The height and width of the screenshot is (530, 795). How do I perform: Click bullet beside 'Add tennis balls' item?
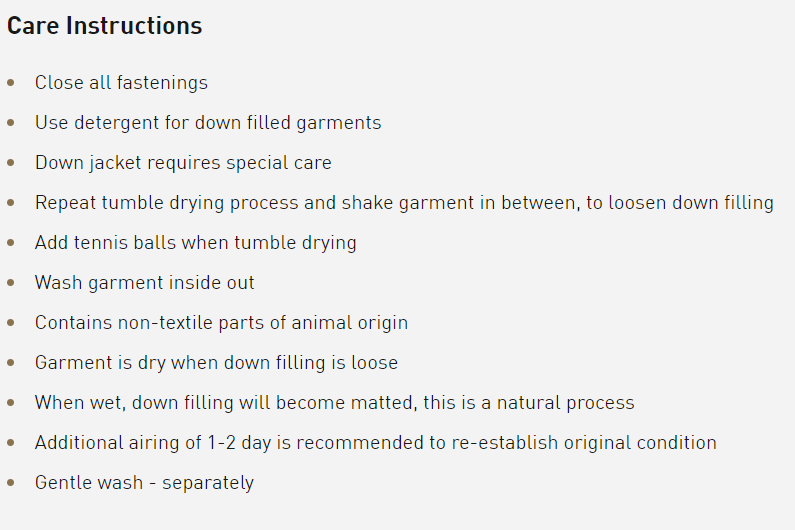11,242
